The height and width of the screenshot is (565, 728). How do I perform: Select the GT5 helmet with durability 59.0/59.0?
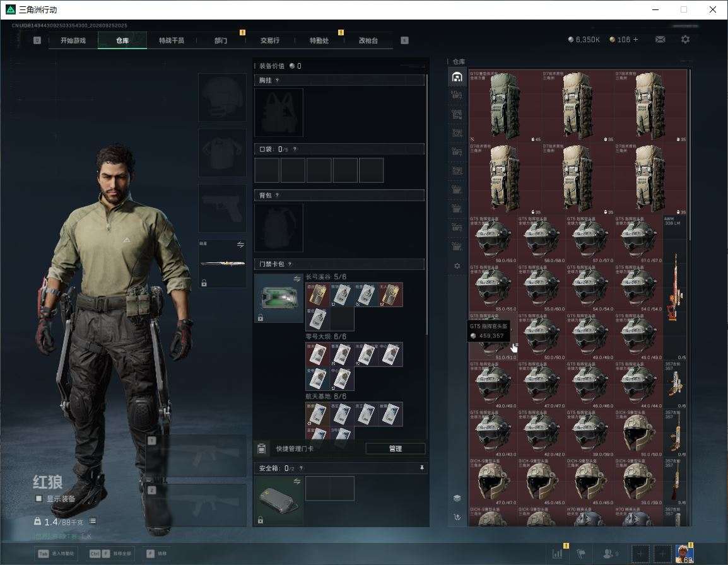[x=493, y=239]
